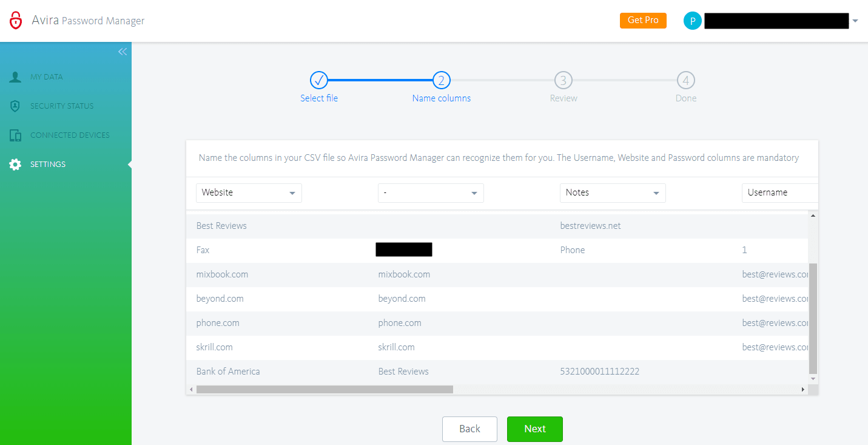
Task: Open the profile avatar marked P
Action: coord(692,20)
